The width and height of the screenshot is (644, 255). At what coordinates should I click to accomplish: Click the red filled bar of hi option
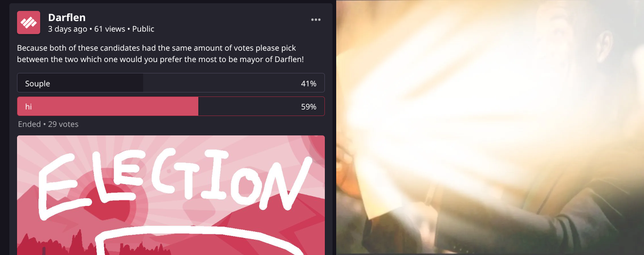[108, 106]
